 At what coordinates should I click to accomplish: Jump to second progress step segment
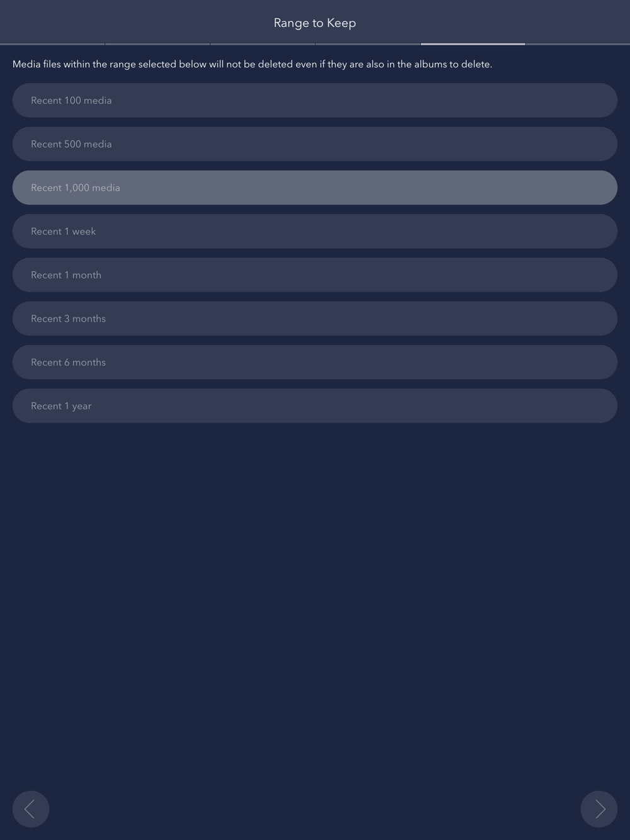[157, 44]
